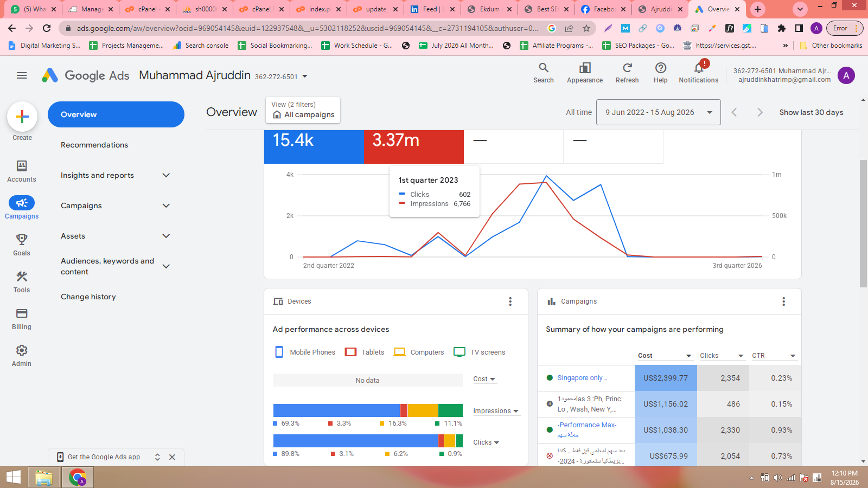Viewport: 868px width, 488px height.
Task: Click the Google Ads logo
Action: (x=86, y=75)
